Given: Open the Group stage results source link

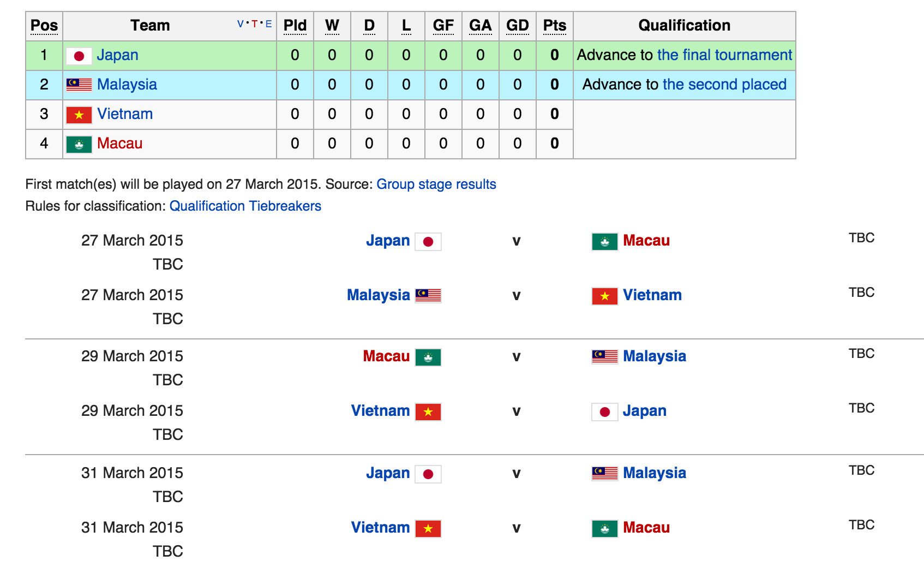Looking at the screenshot, I should (x=436, y=184).
